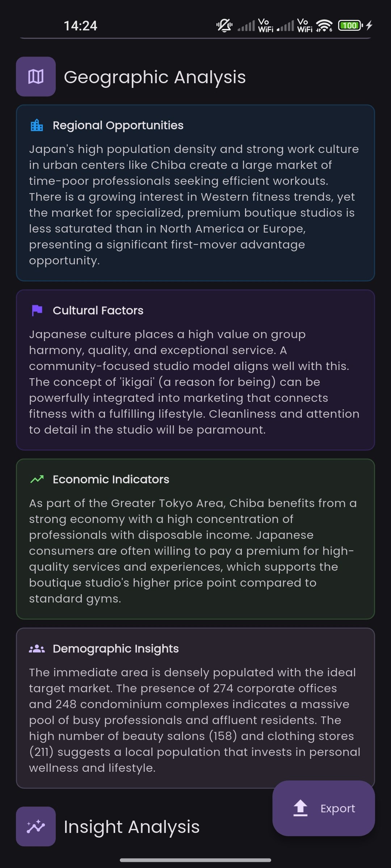This screenshot has height=868, width=391.
Task: Tap the muted bell icon in status bar
Action: point(224,26)
